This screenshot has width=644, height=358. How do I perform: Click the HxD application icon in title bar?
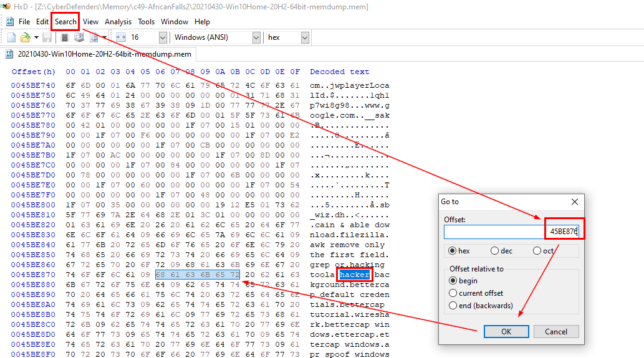(6, 6)
